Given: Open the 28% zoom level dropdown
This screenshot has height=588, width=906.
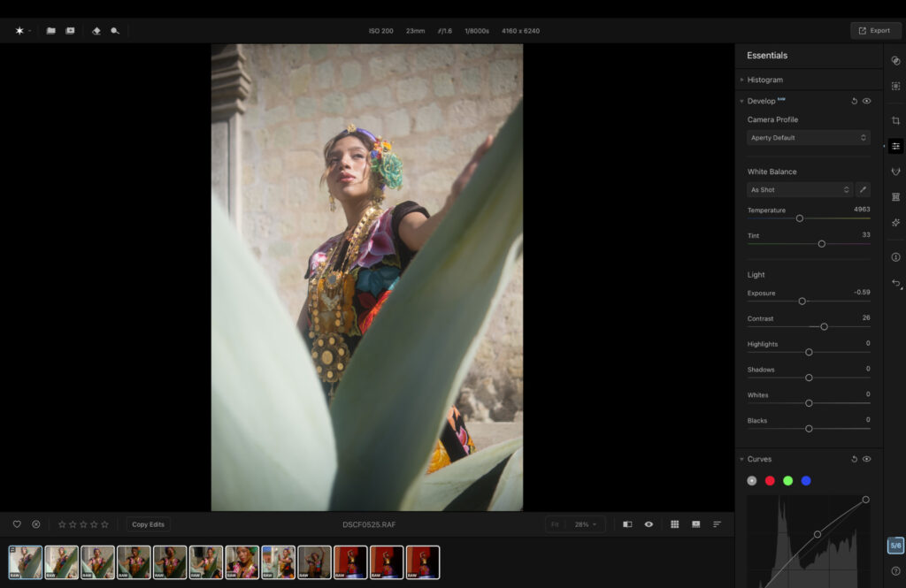Looking at the screenshot, I should point(585,524).
